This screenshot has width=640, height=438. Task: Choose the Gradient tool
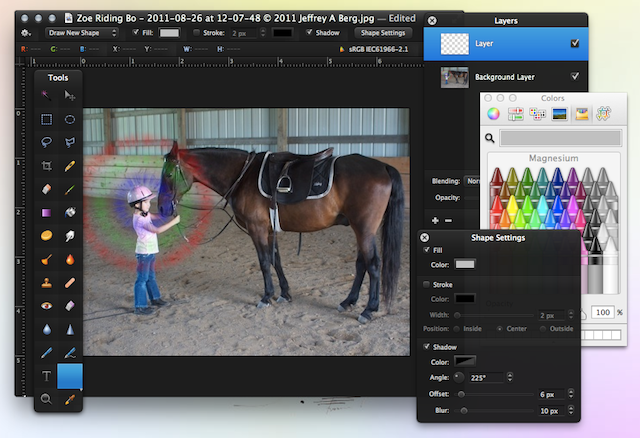click(x=47, y=212)
